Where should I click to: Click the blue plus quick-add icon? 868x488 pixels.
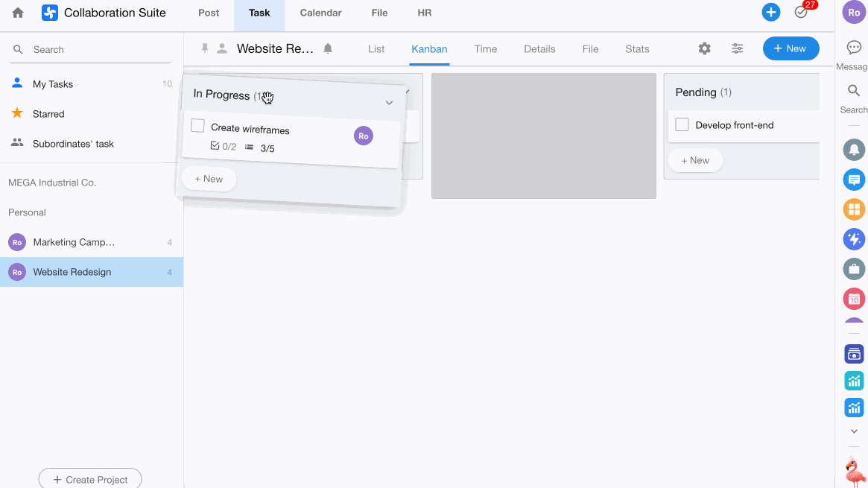pos(770,13)
